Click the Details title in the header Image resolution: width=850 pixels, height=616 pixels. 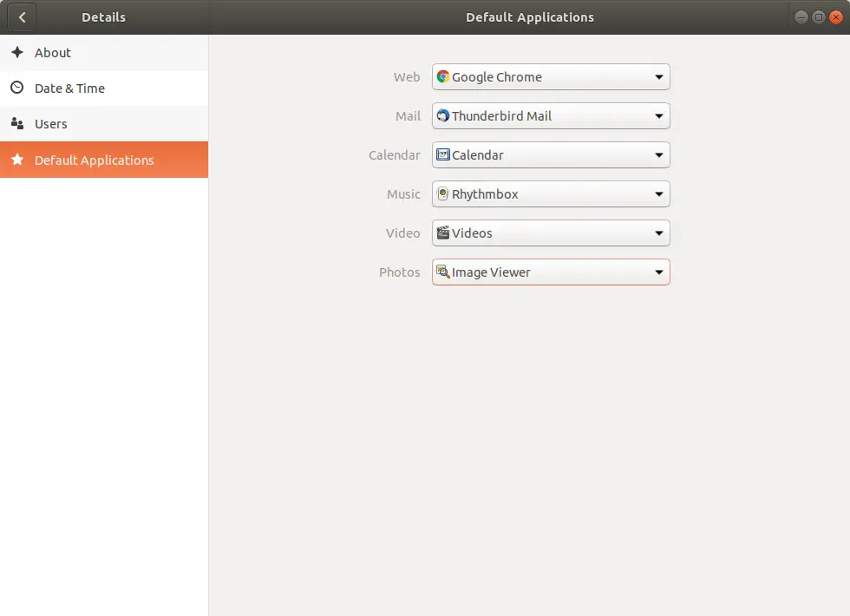(x=103, y=17)
